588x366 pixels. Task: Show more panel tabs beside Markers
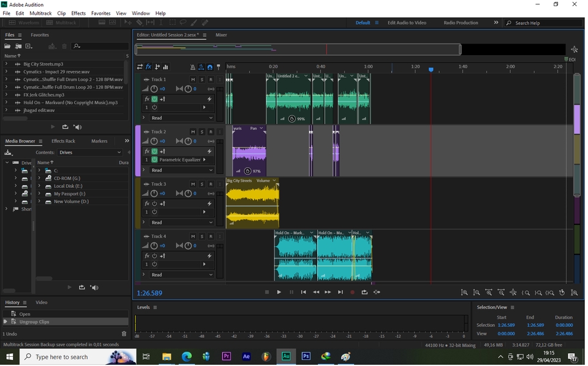pos(127,141)
